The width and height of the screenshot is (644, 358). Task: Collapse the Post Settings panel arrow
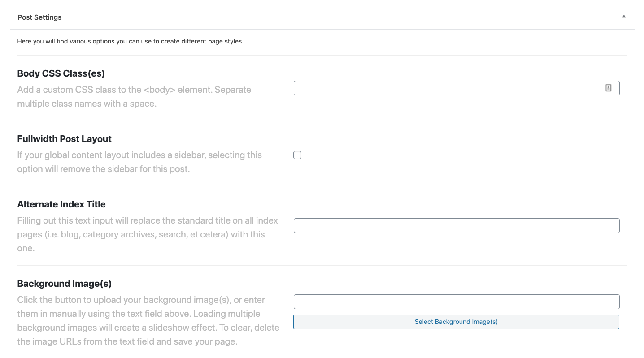coord(623,17)
